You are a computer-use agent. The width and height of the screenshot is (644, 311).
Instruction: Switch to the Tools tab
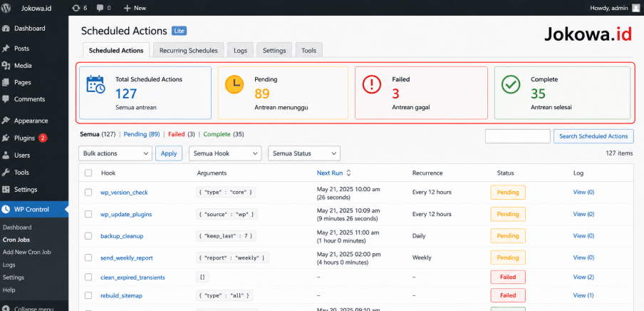pyautogui.click(x=309, y=51)
